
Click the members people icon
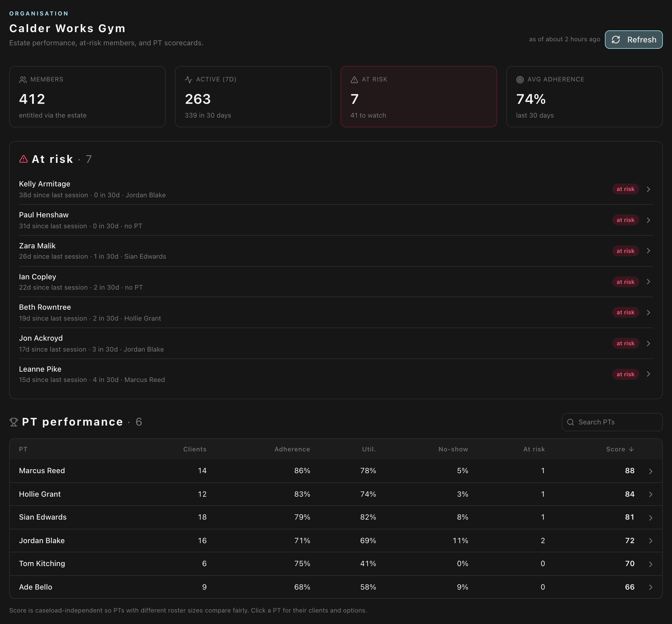pos(23,80)
